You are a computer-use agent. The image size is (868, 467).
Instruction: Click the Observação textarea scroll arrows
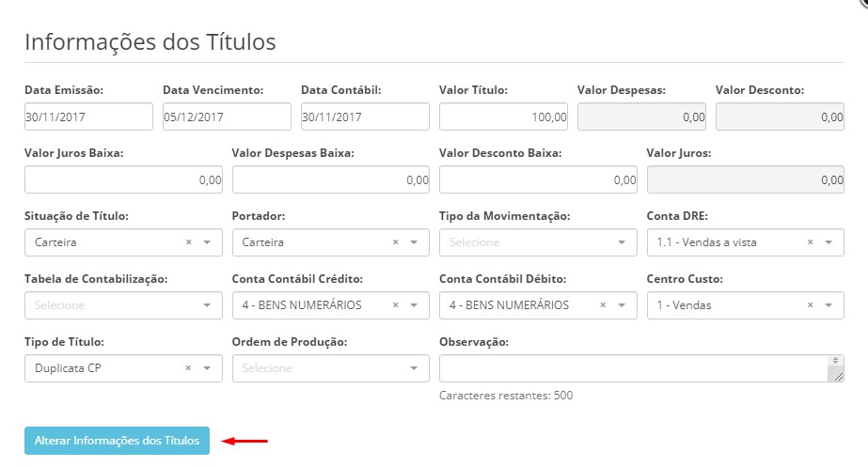coord(836,361)
